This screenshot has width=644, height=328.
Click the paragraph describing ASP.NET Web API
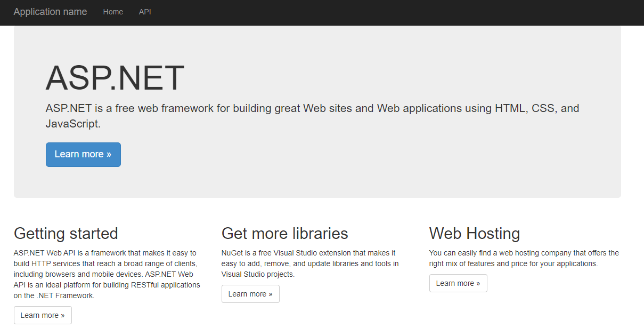pyautogui.click(x=107, y=274)
